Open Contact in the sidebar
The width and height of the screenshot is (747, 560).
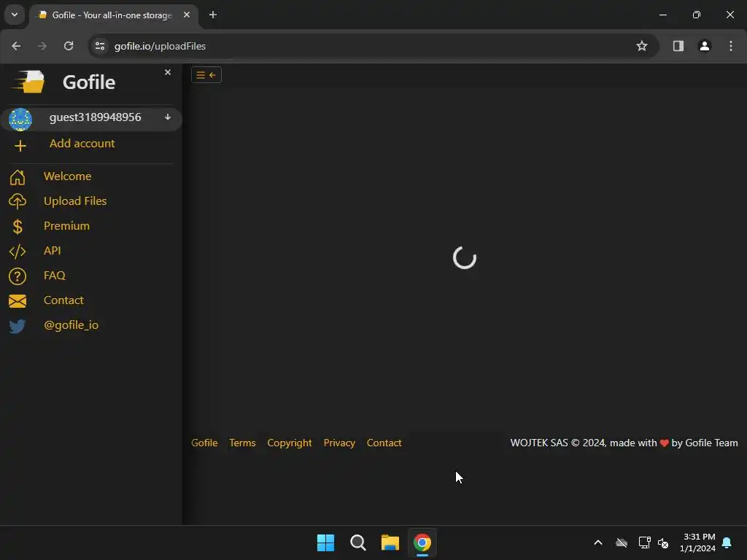[63, 300]
